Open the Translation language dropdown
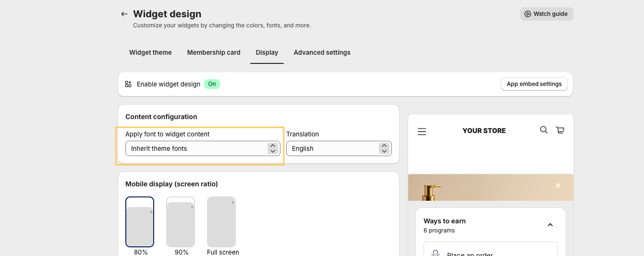Screen dimensions: 644x256 pos(339,148)
